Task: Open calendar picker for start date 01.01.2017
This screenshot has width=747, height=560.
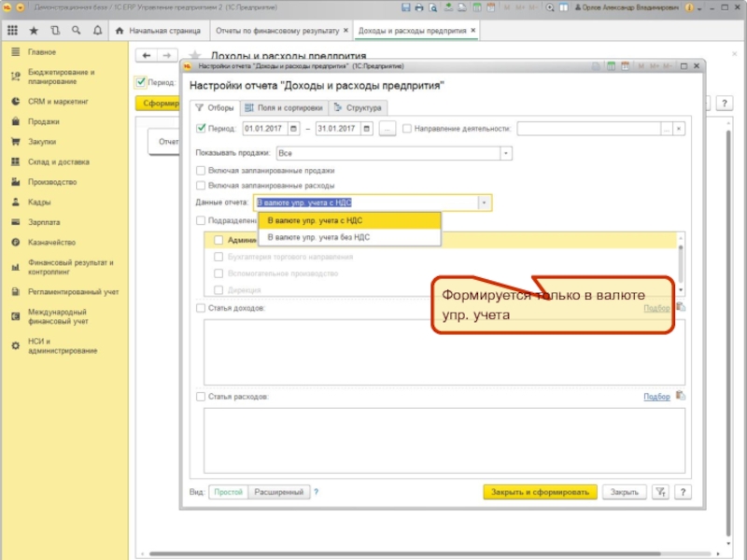Action: pos(294,129)
